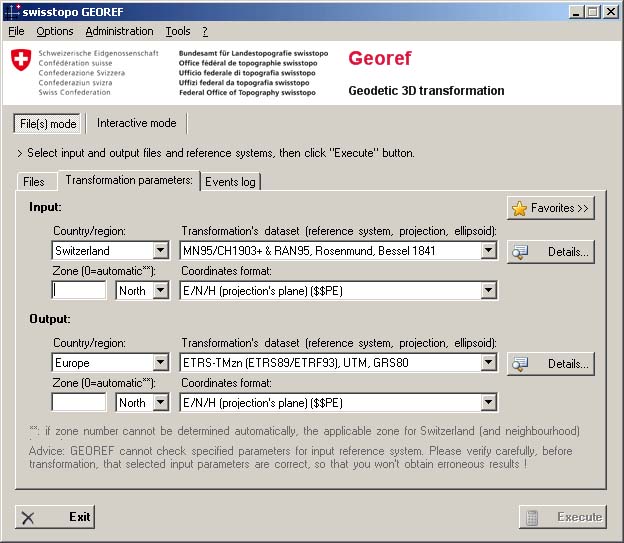Expand Output transformation dataset dropdown ETRS-TMzn

click(x=489, y=363)
